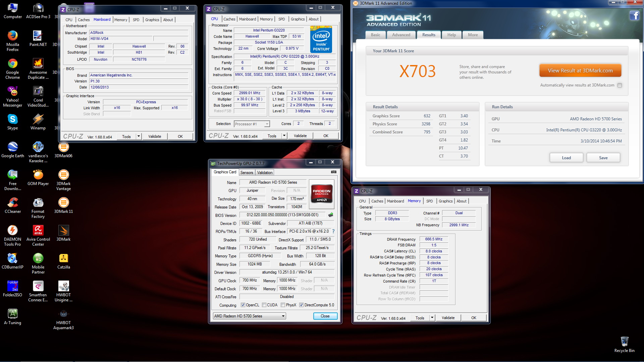This screenshot has width=644, height=362.
Task: Open the Help tab in 3DMark 11
Action: point(451,35)
